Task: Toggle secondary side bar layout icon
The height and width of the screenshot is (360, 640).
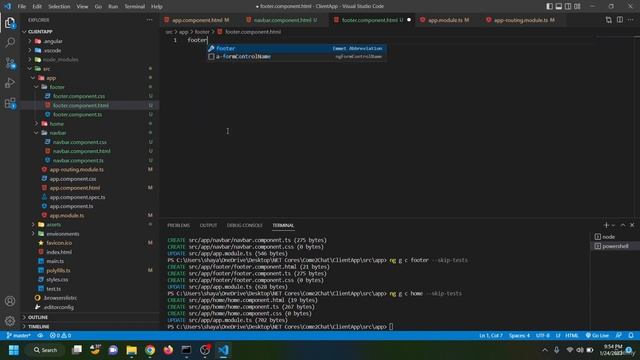Action: pos(568,6)
